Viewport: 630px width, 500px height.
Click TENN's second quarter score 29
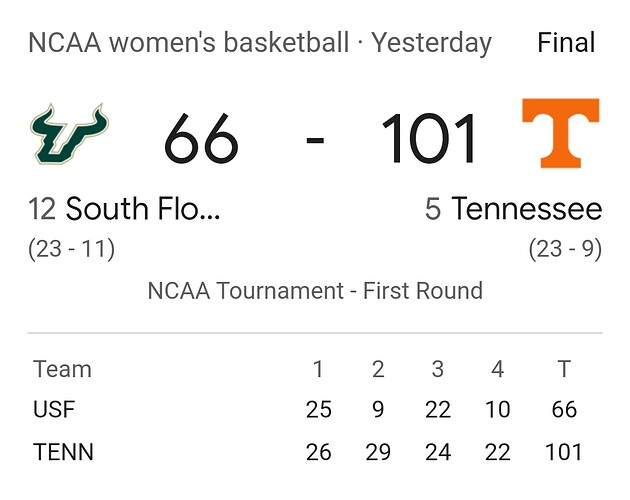tap(378, 452)
